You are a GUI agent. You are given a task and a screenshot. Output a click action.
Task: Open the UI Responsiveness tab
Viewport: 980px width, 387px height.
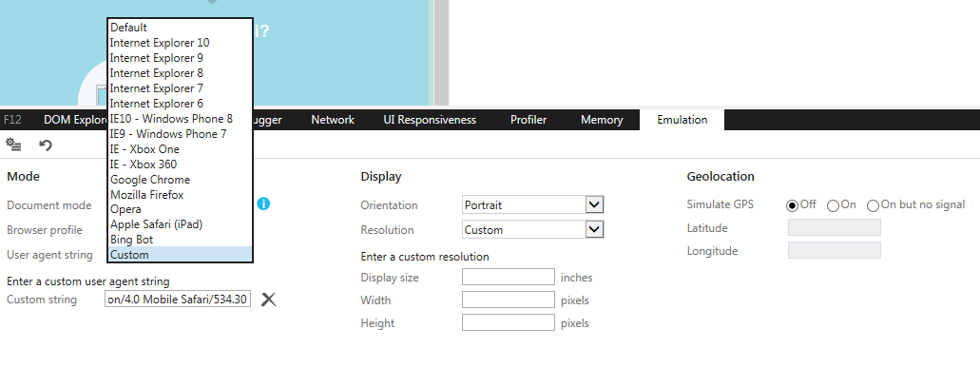tap(430, 120)
